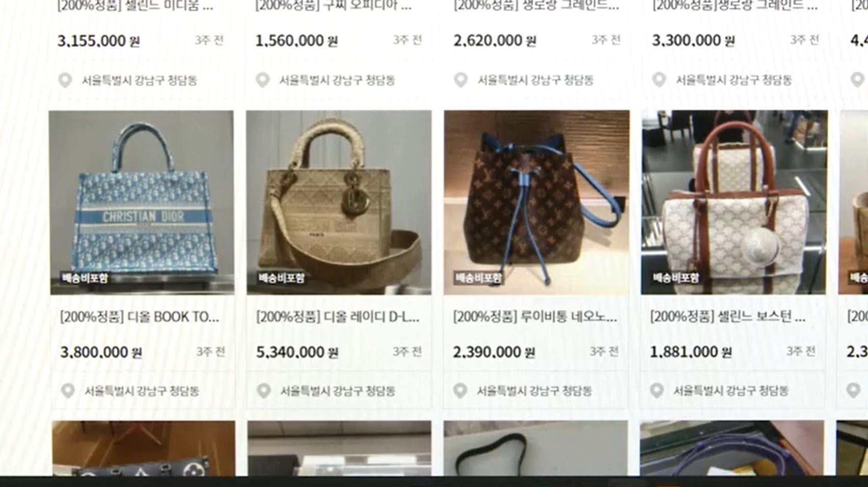Open the blue Christian Dior book tote thumbnail
This screenshot has width=868, height=487.
point(142,203)
